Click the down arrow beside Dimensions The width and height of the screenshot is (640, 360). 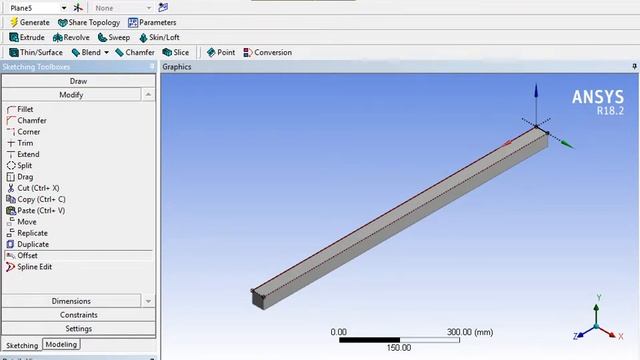click(148, 301)
